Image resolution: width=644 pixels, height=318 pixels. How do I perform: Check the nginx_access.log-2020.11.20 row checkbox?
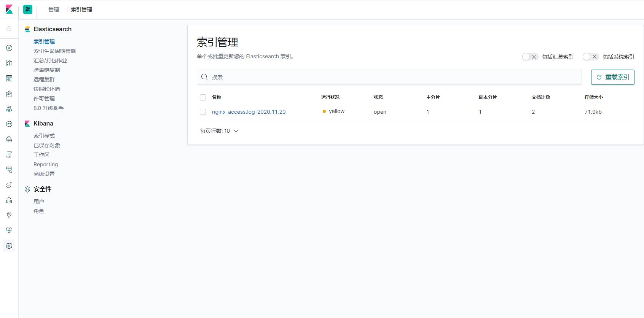coord(203,112)
